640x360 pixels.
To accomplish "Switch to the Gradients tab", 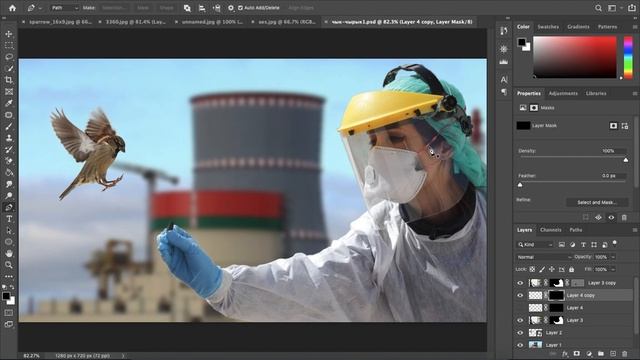I will pos(578,27).
